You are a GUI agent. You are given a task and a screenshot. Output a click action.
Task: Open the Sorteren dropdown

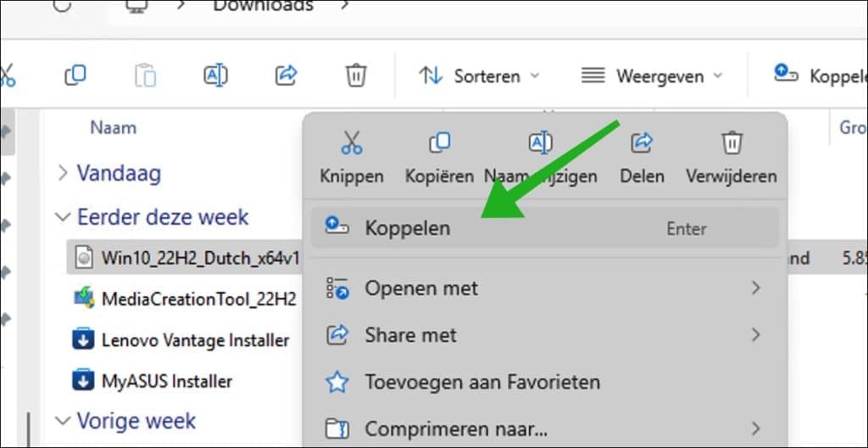[x=480, y=76]
